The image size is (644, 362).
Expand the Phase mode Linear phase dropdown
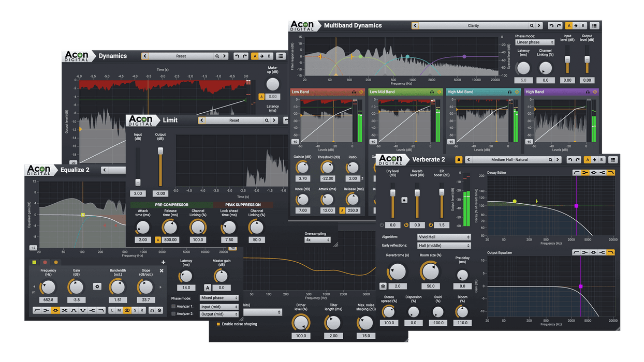coord(534,42)
